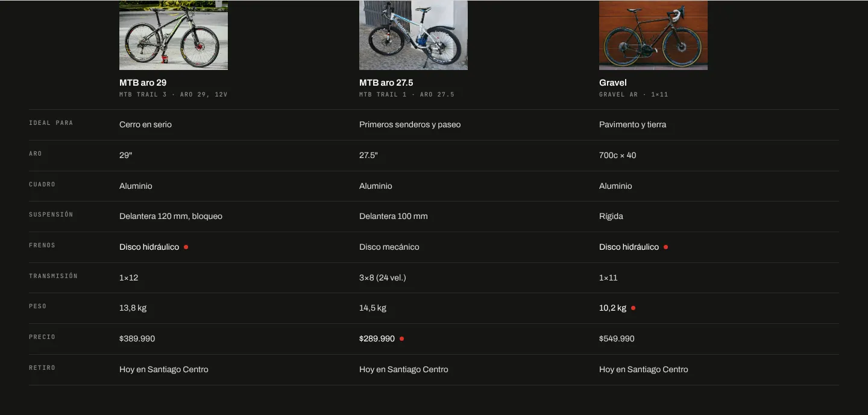
Task: Click the CUADRO row label
Action: 42,185
